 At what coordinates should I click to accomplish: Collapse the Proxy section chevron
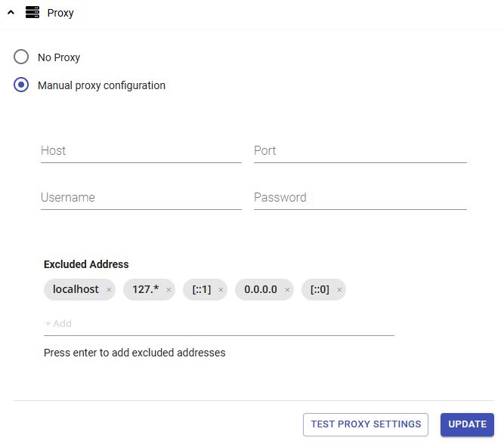click(x=11, y=13)
